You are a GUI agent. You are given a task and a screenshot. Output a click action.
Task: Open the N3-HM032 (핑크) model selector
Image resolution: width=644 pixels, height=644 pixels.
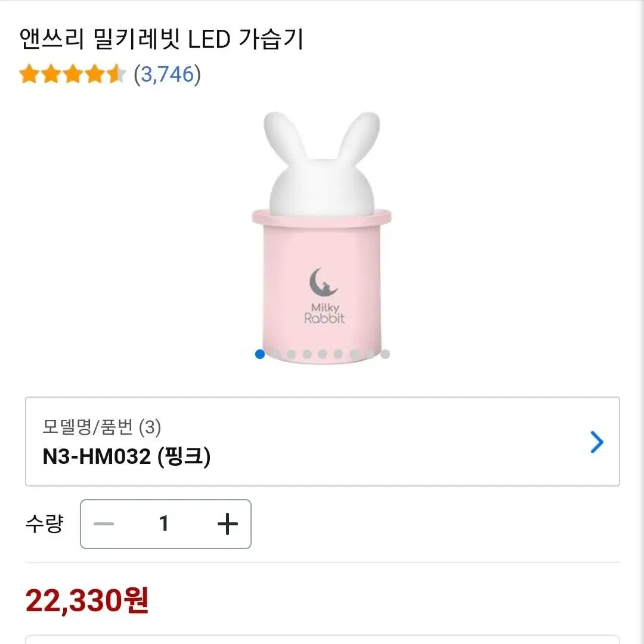coord(323,441)
